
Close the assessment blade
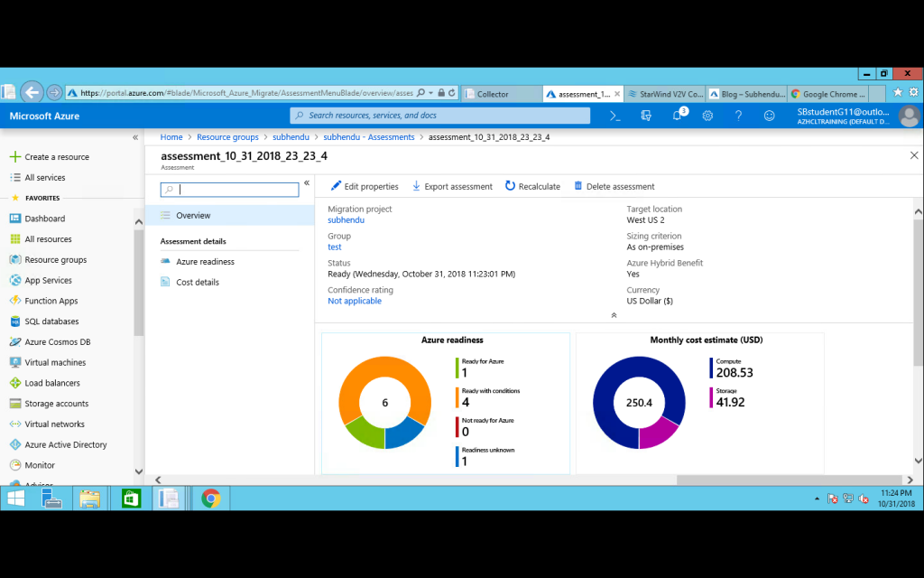914,155
